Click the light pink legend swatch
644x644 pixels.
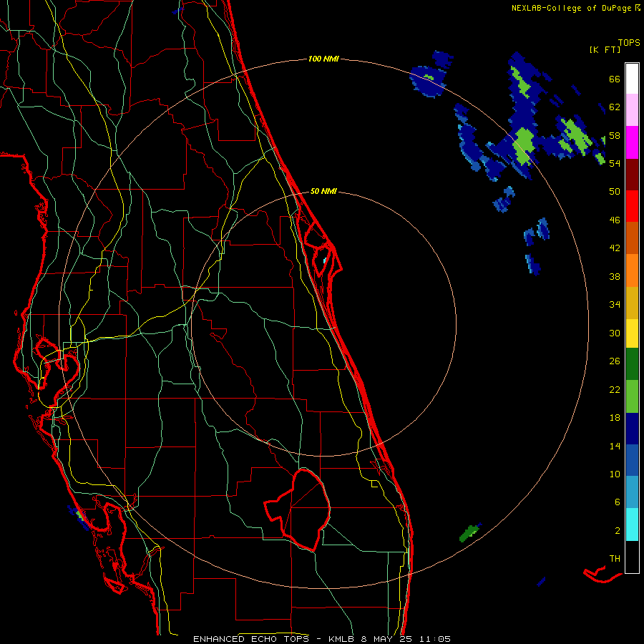pos(632,110)
